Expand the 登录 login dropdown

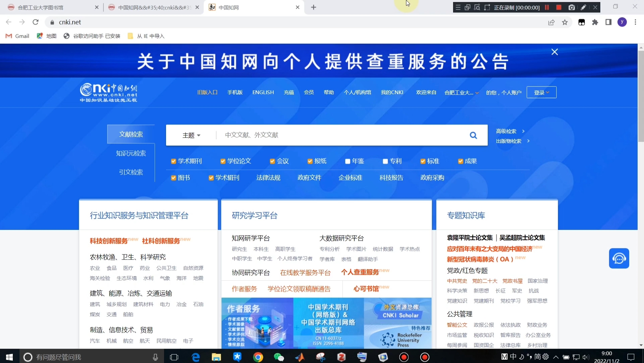541,92
